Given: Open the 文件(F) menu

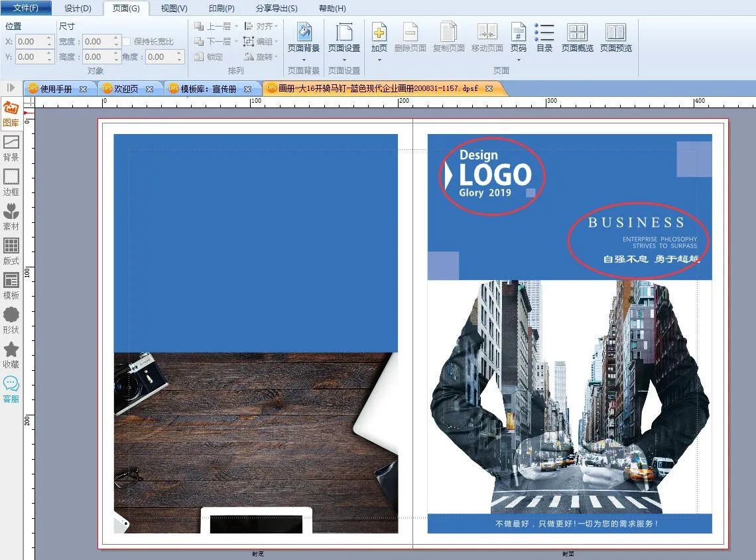Looking at the screenshot, I should click(x=26, y=8).
